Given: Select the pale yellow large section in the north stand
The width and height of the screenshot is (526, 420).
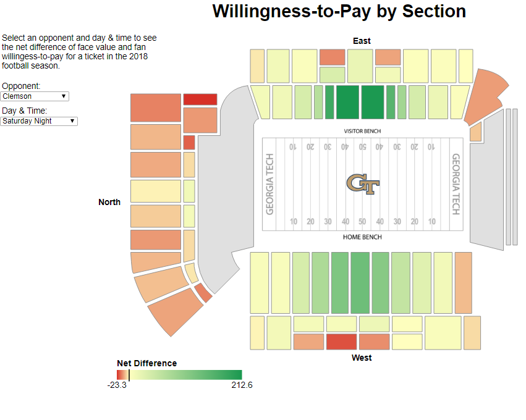Looking at the screenshot, I should point(155,191).
